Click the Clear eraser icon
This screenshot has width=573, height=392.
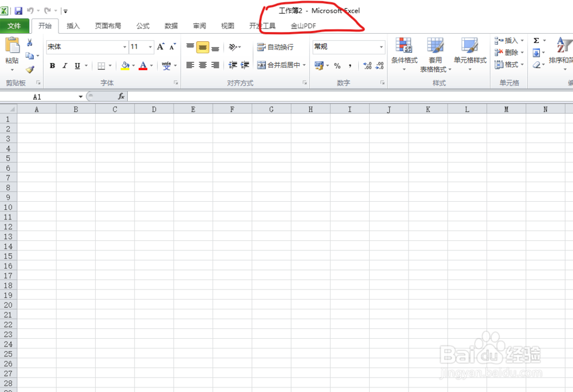coord(536,65)
